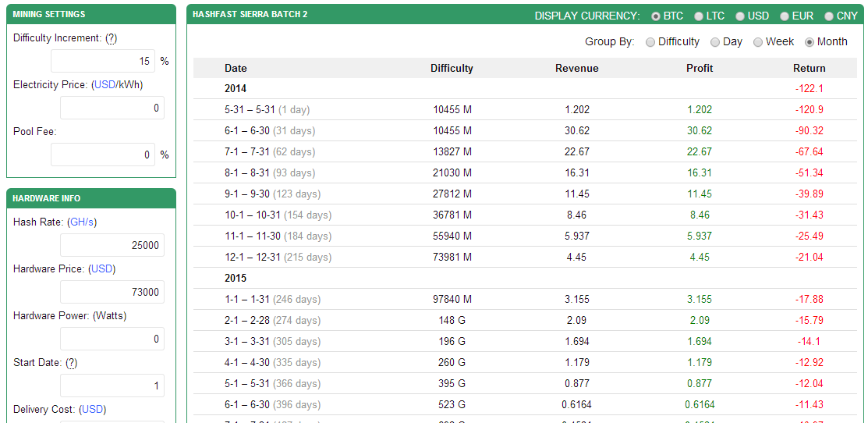The width and height of the screenshot is (868, 423).
Task: Focus the Hash Rate input showing 25000
Action: pyautogui.click(x=112, y=245)
